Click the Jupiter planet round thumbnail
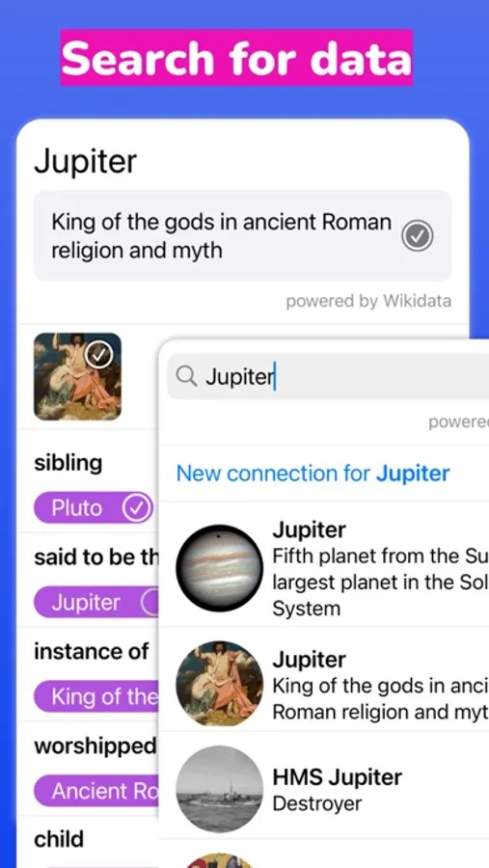 (x=219, y=568)
